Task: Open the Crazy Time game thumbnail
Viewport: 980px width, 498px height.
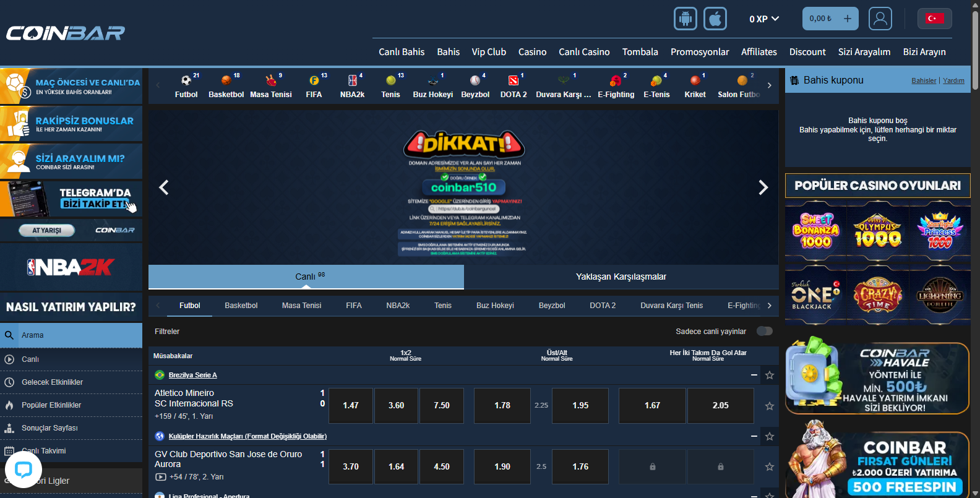Action: (x=877, y=295)
